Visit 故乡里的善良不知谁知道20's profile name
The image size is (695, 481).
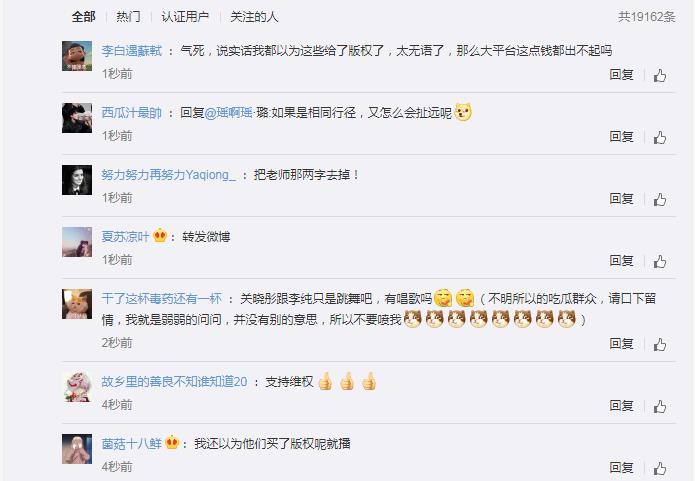pos(174,382)
